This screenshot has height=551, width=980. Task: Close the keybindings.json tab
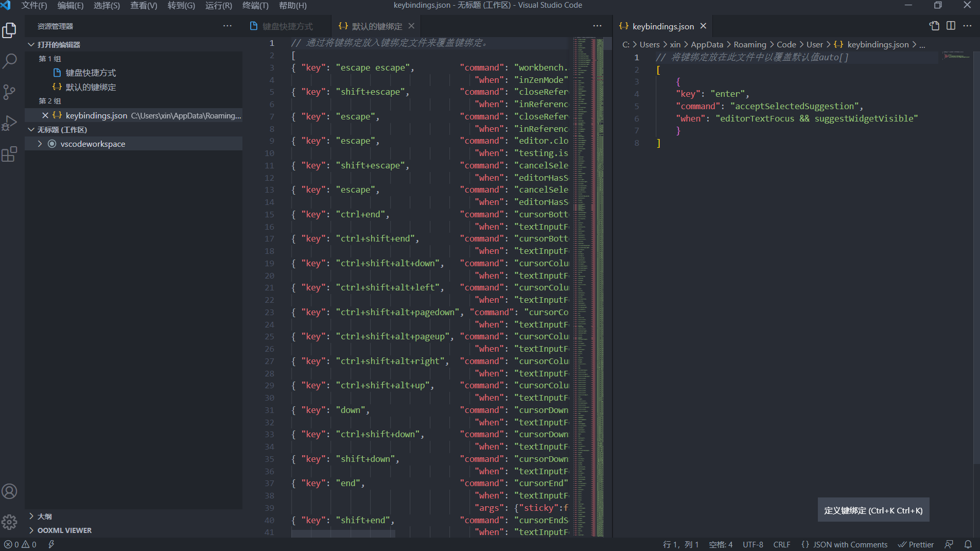point(703,26)
